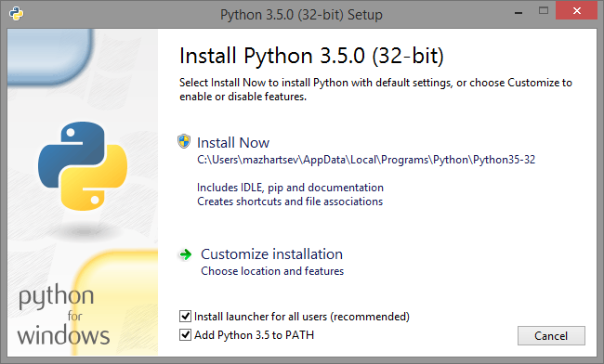Start the default installation with Install Now
Image resolution: width=604 pixels, height=364 pixels.
[233, 143]
